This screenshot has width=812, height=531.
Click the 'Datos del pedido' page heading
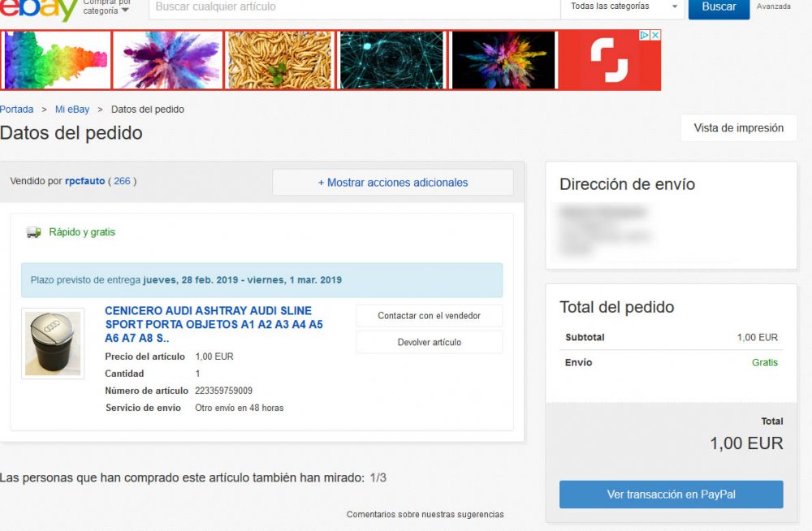(71, 133)
